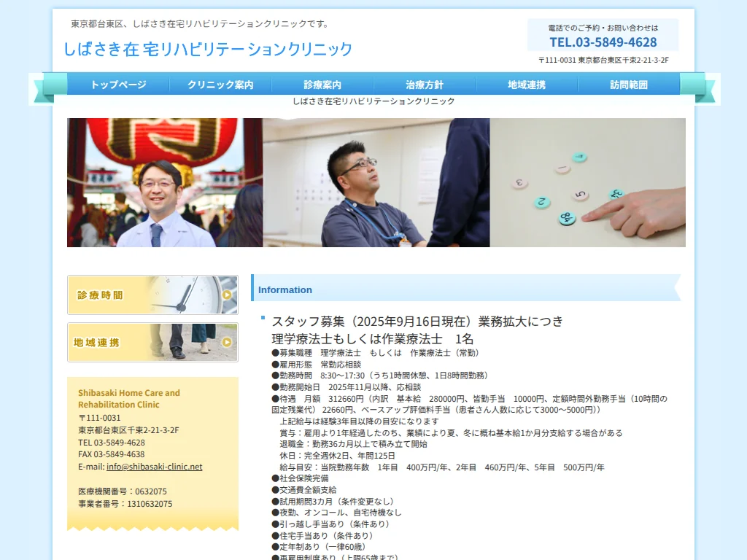Image resolution: width=747 pixels, height=560 pixels.
Task: Click the ●住宅手当あり line
Action: (x=322, y=535)
